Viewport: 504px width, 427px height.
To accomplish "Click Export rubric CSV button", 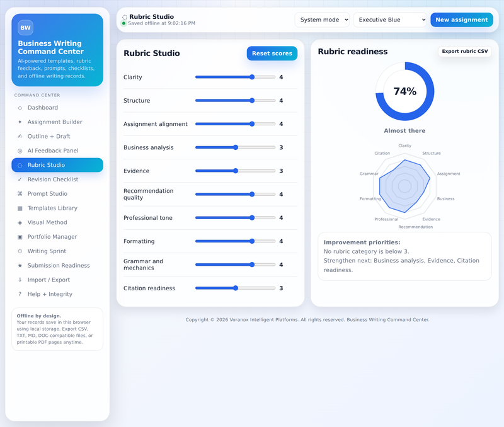I will pyautogui.click(x=465, y=52).
